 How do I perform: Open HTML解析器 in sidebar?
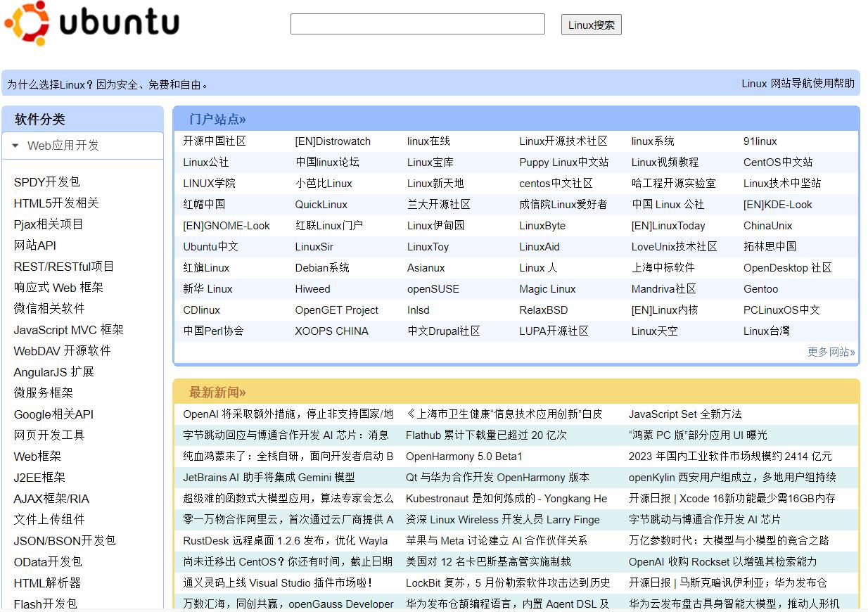click(47, 583)
